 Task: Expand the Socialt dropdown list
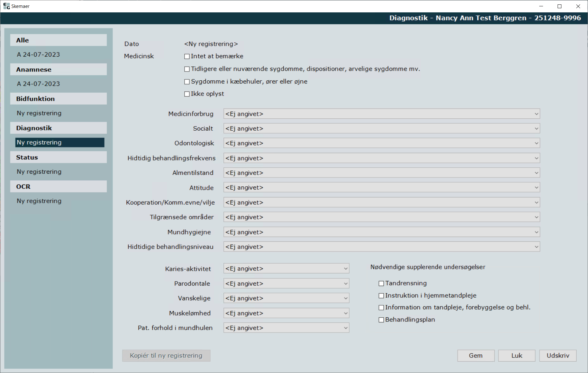382,128
